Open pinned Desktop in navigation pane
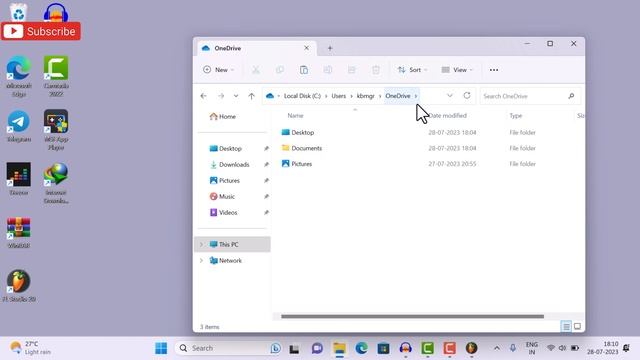The image size is (640, 360). (226, 149)
